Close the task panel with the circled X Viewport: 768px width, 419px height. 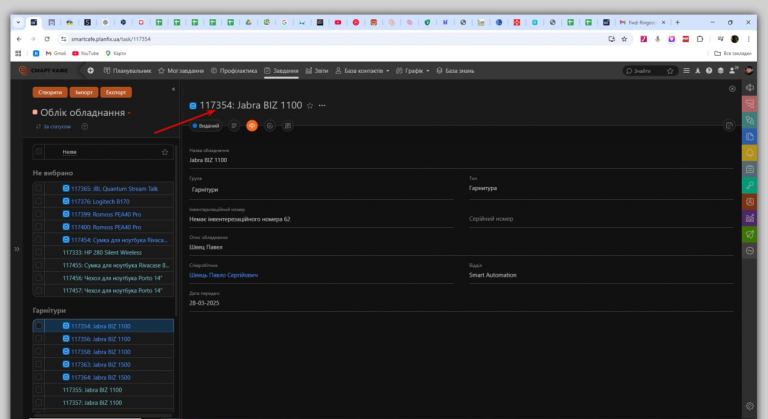tap(732, 89)
